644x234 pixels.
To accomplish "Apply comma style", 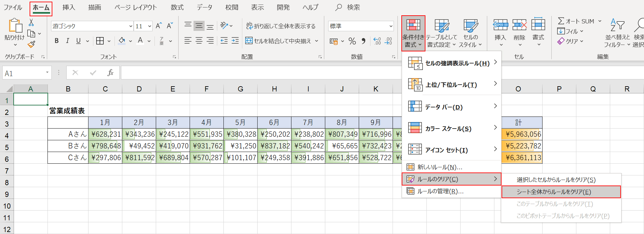I will pos(364,41).
